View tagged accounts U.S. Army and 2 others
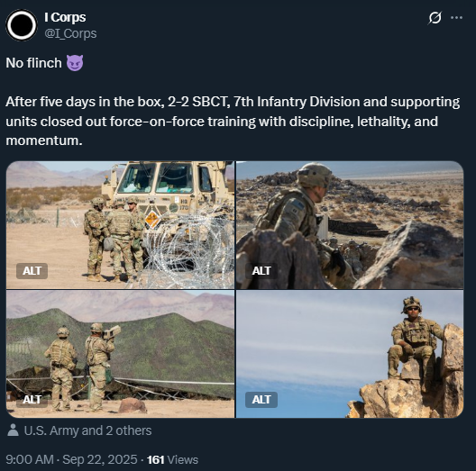The width and height of the screenshot is (476, 471). click(87, 430)
